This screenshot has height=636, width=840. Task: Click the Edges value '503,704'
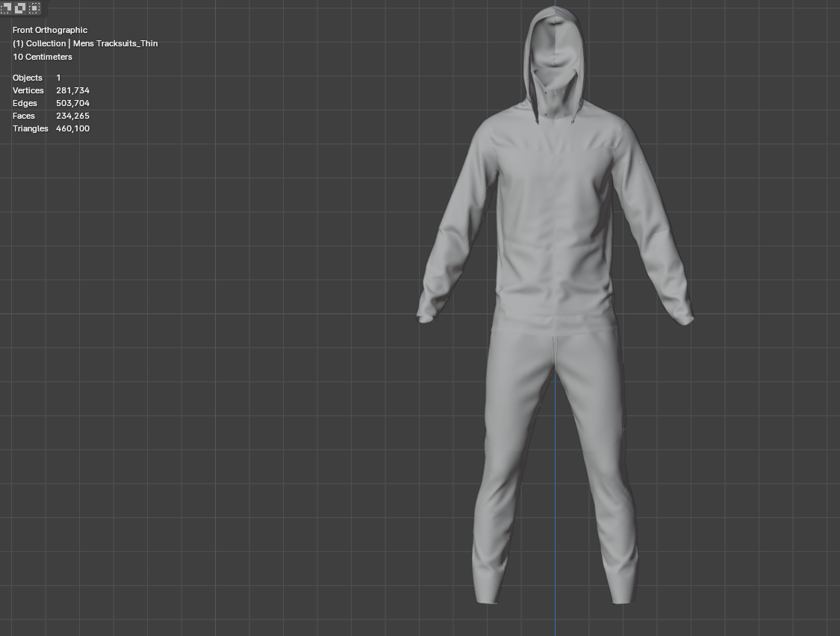pyautogui.click(x=73, y=103)
